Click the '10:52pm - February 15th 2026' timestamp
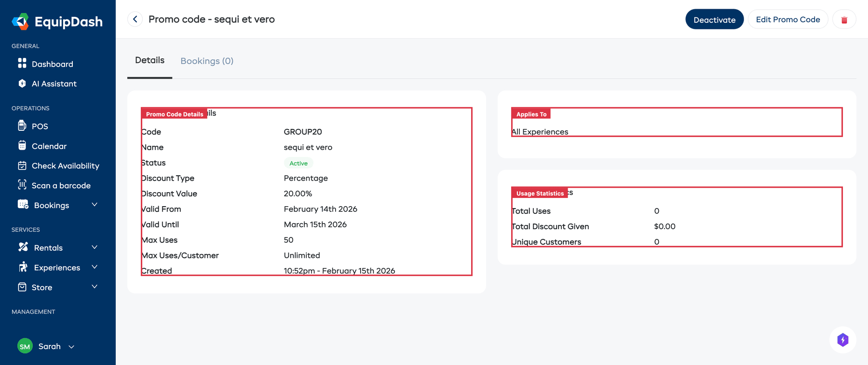This screenshot has width=868, height=365. tap(339, 271)
